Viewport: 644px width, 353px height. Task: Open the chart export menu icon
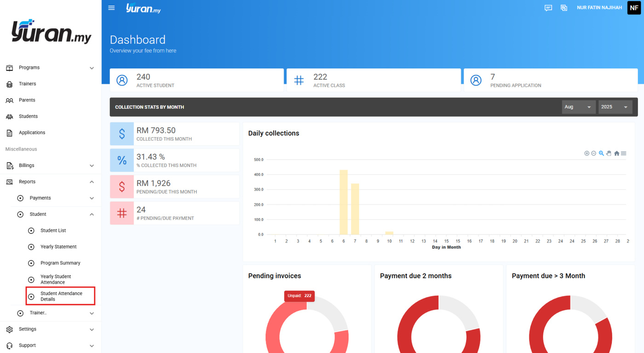coord(624,153)
